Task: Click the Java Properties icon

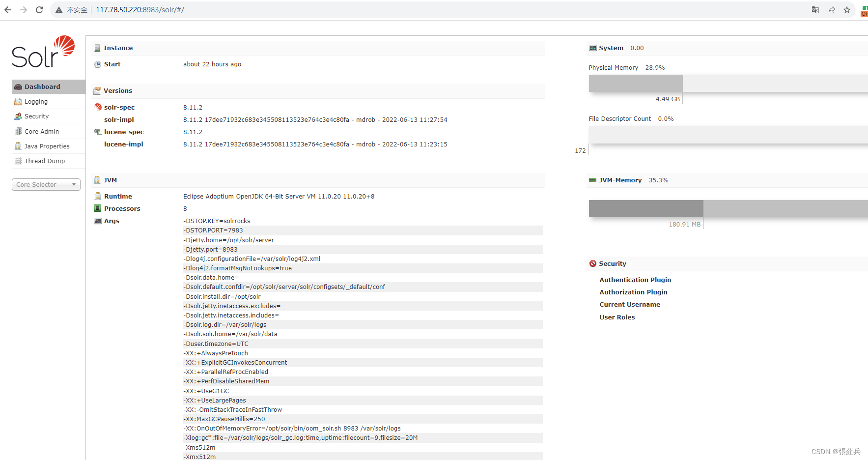Action: coord(18,146)
